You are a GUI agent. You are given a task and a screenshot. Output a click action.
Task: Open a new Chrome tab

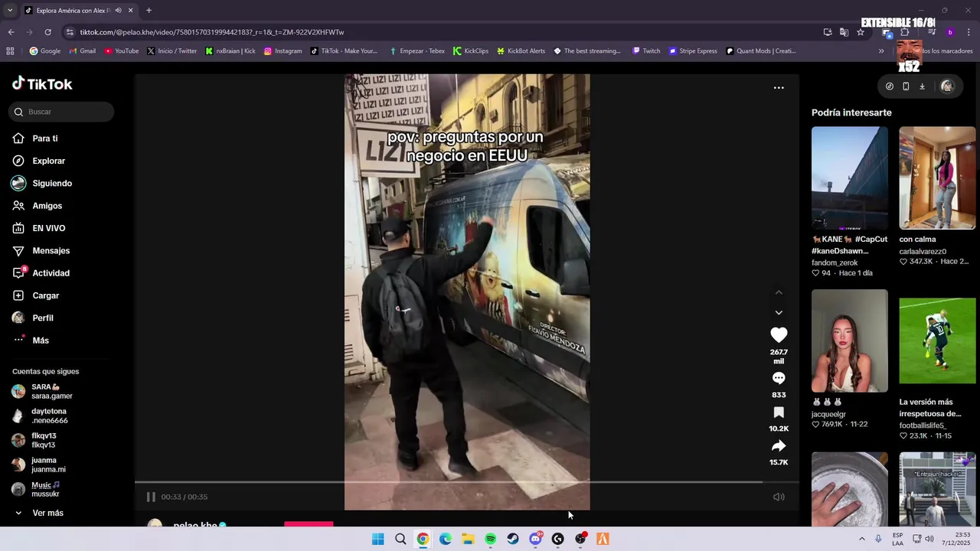[149, 11]
